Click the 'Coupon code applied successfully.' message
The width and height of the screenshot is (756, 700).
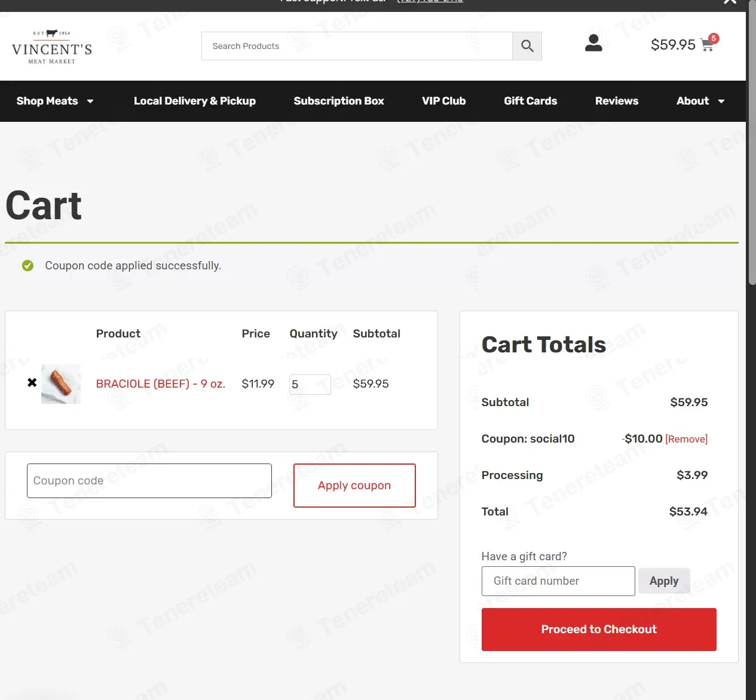tap(133, 265)
